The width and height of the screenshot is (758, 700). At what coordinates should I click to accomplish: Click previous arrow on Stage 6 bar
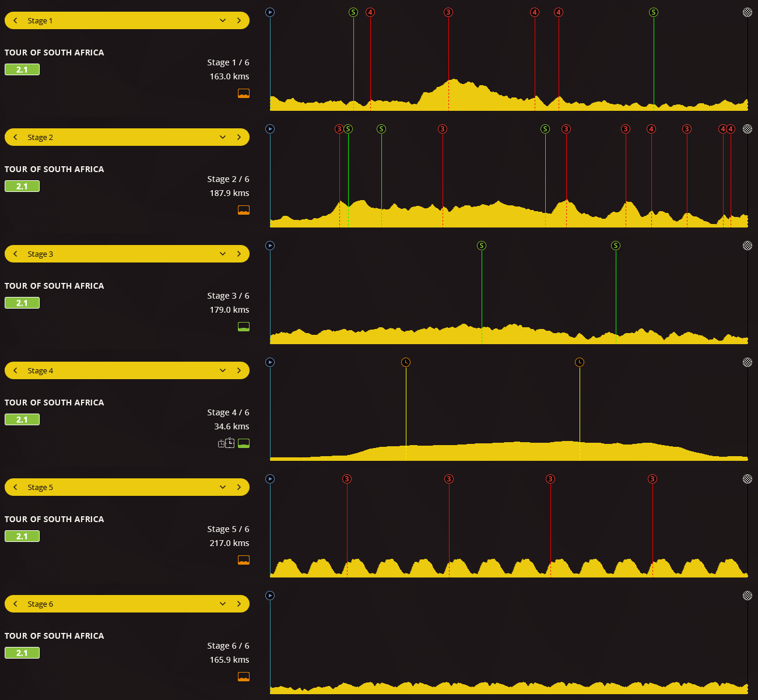coord(15,604)
